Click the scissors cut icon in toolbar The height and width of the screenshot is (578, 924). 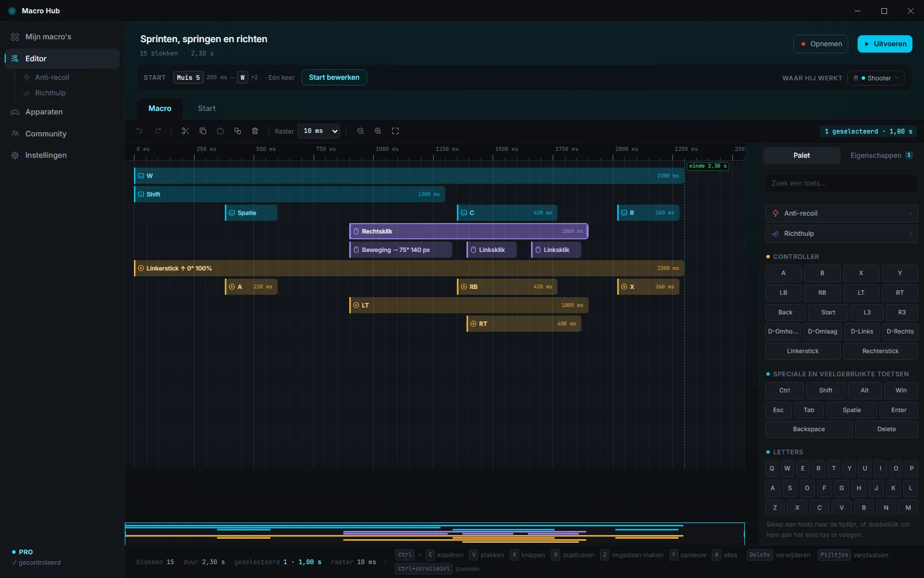point(185,131)
